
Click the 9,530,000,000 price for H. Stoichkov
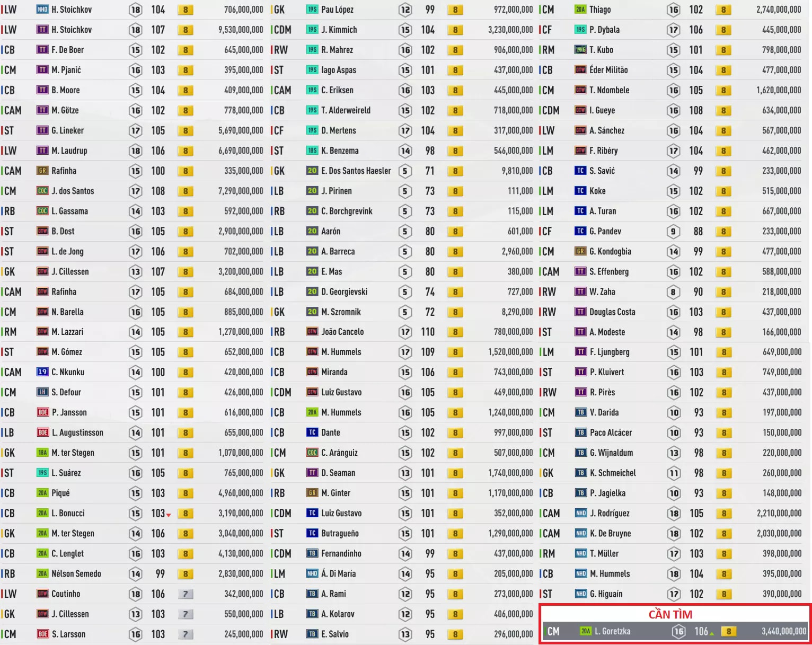coord(240,30)
